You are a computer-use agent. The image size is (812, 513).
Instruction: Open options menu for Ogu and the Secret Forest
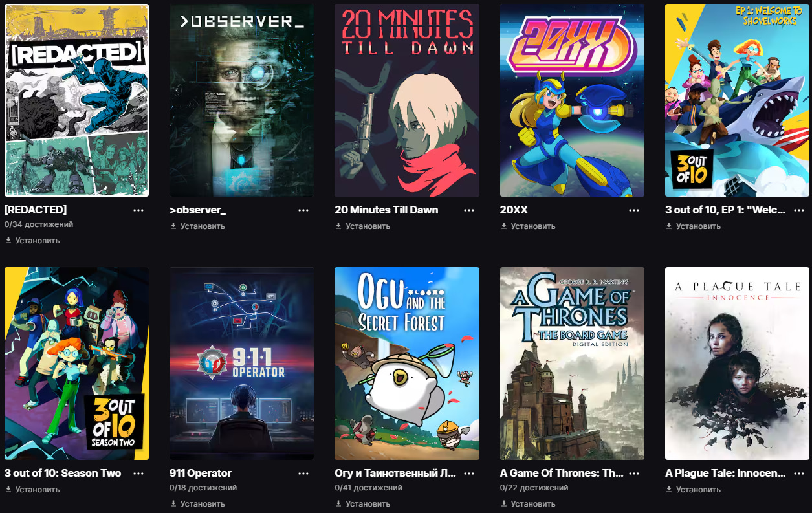[x=469, y=474]
